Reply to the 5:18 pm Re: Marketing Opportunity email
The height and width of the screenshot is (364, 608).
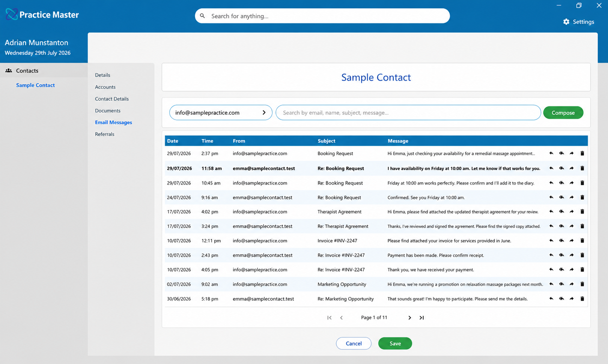pyautogui.click(x=551, y=299)
